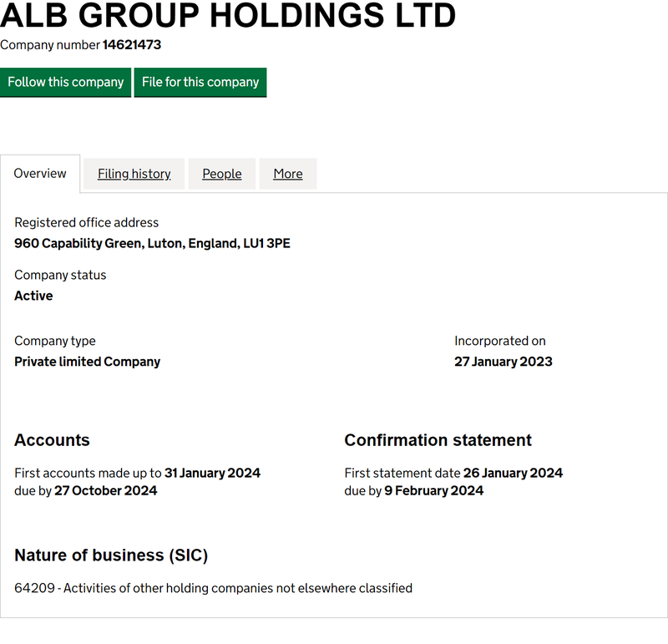The width and height of the screenshot is (668, 644).
Task: Click accounts due date 27 October 2024
Action: pyautogui.click(x=106, y=490)
